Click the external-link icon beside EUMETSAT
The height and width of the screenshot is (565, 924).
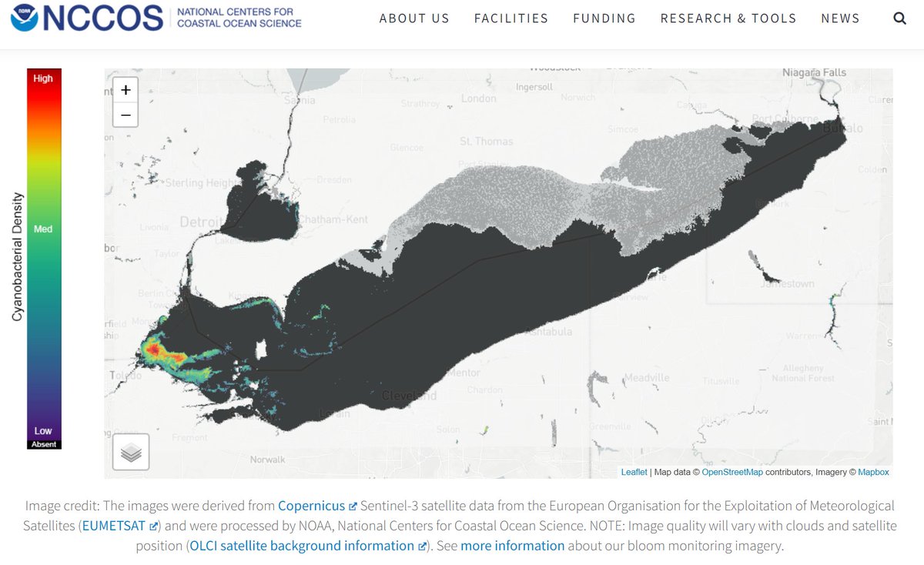click(153, 525)
